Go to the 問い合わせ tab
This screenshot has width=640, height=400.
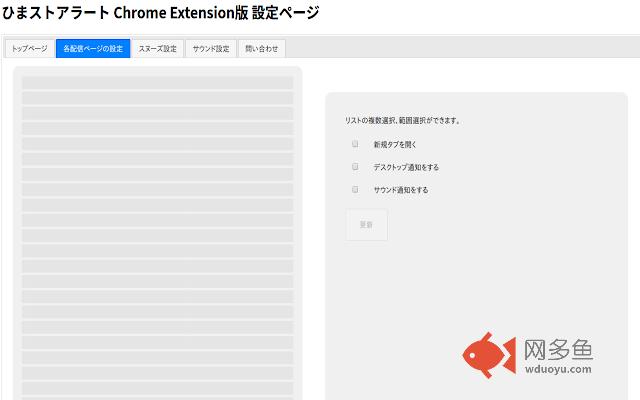pos(262,49)
